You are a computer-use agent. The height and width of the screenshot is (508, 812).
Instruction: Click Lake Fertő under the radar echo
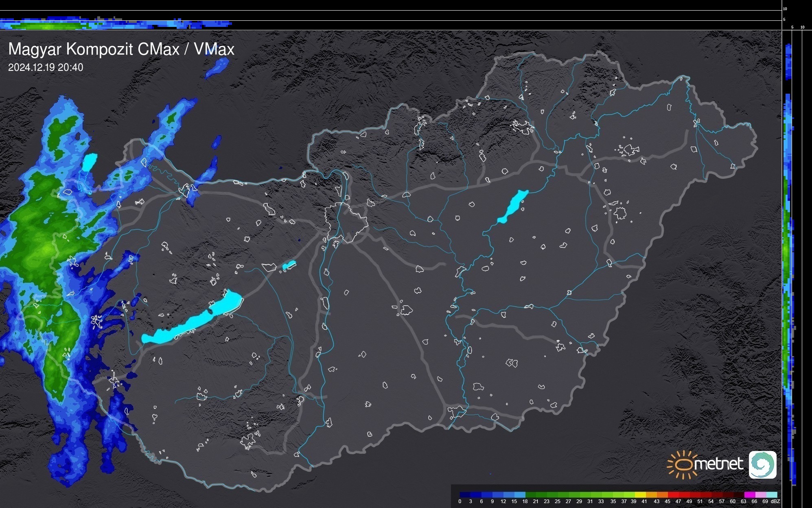[90, 162]
